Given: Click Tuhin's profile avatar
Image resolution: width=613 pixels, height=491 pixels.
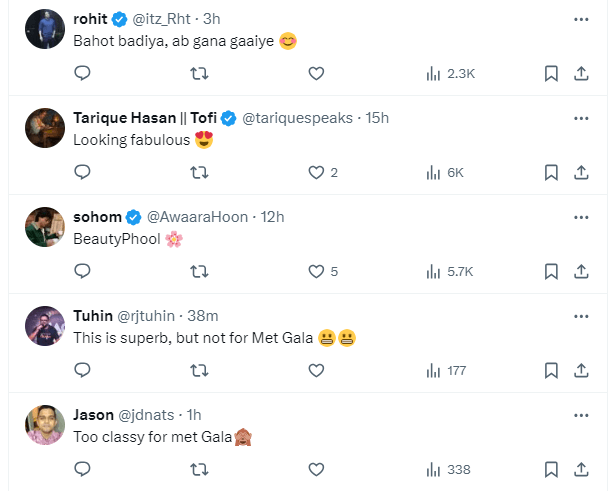Looking at the screenshot, I should point(42,326).
